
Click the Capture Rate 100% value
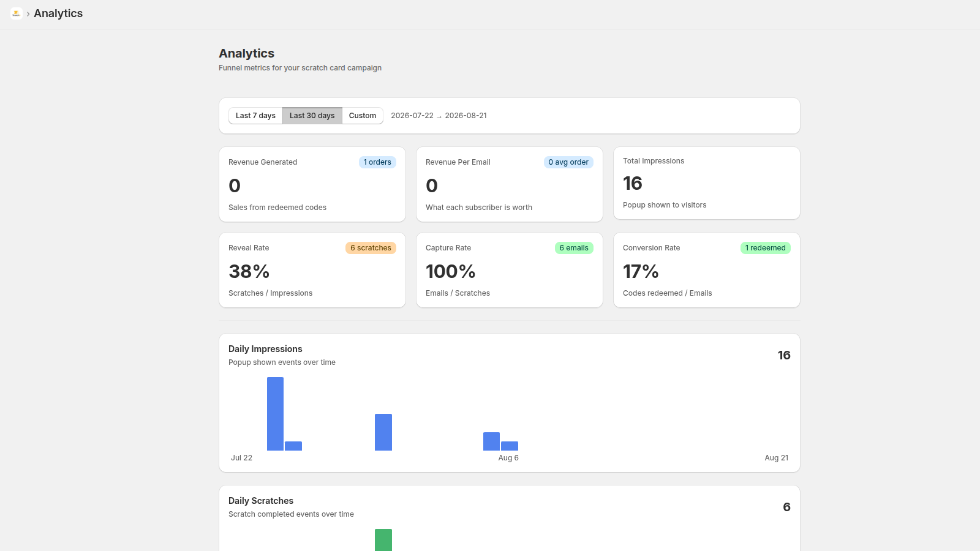coord(451,271)
